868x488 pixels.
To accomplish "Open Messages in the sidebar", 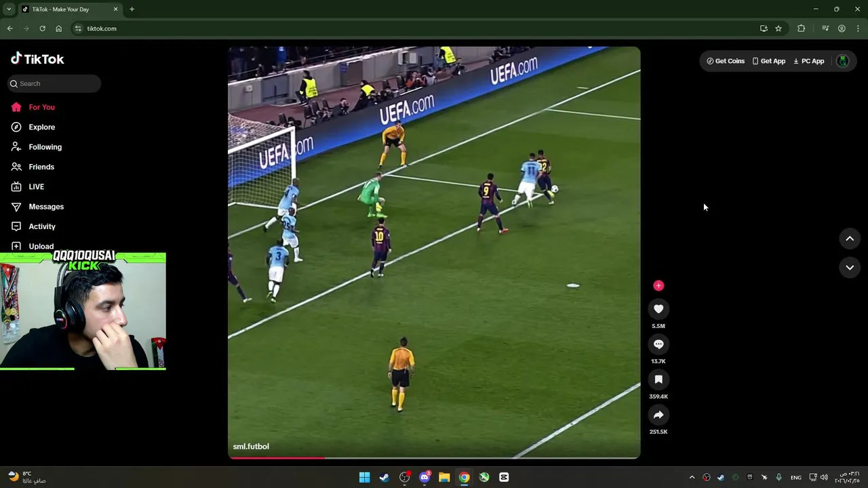I will click(x=46, y=207).
